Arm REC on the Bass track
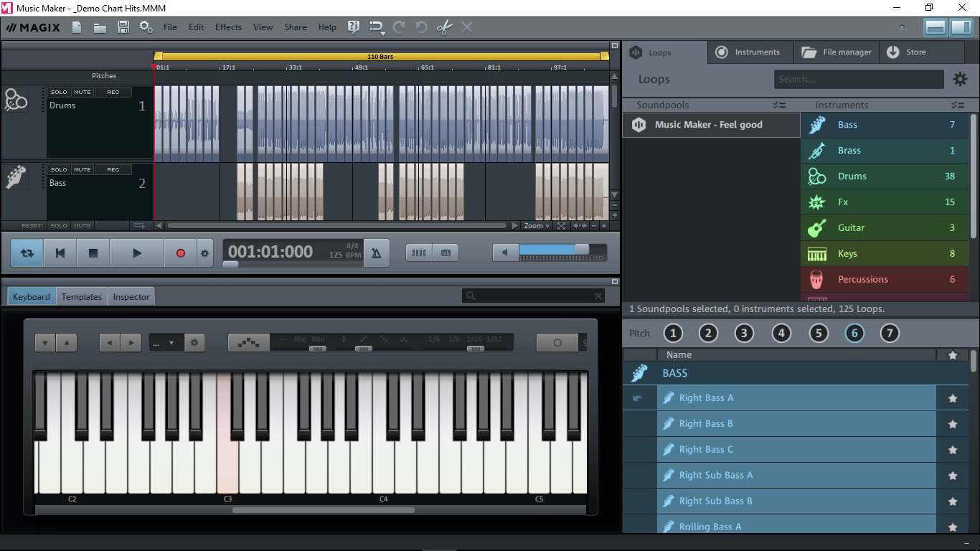980x551 pixels. click(x=113, y=169)
